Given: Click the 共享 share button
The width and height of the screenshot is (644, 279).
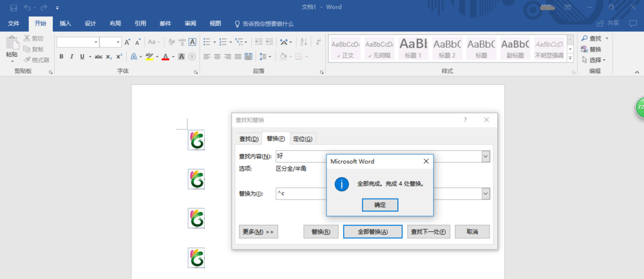Looking at the screenshot, I should pyautogui.click(x=609, y=23).
